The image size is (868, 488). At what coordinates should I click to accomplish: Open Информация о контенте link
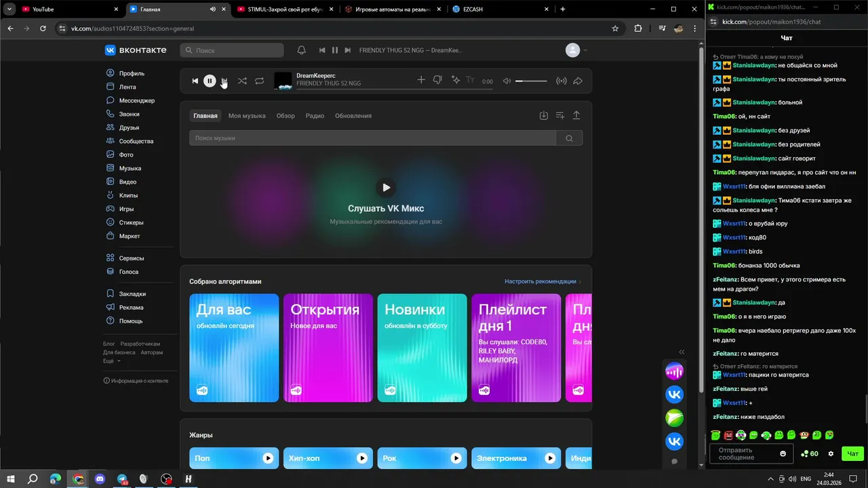point(136,381)
